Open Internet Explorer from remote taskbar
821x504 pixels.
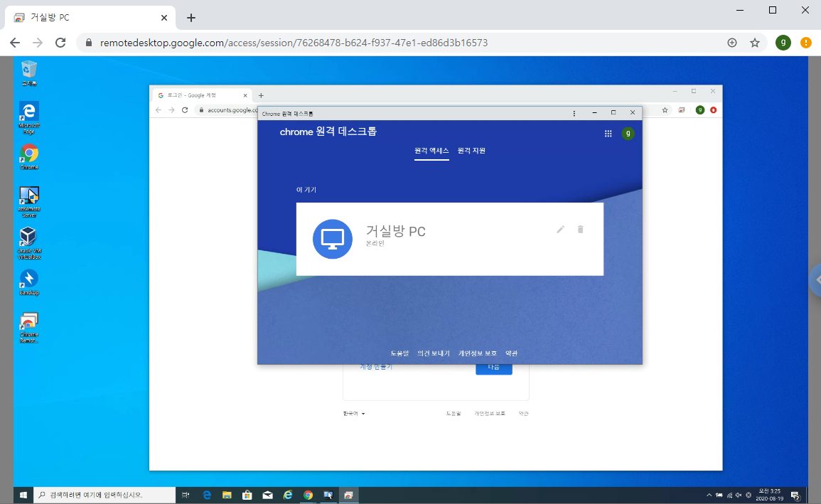287,495
